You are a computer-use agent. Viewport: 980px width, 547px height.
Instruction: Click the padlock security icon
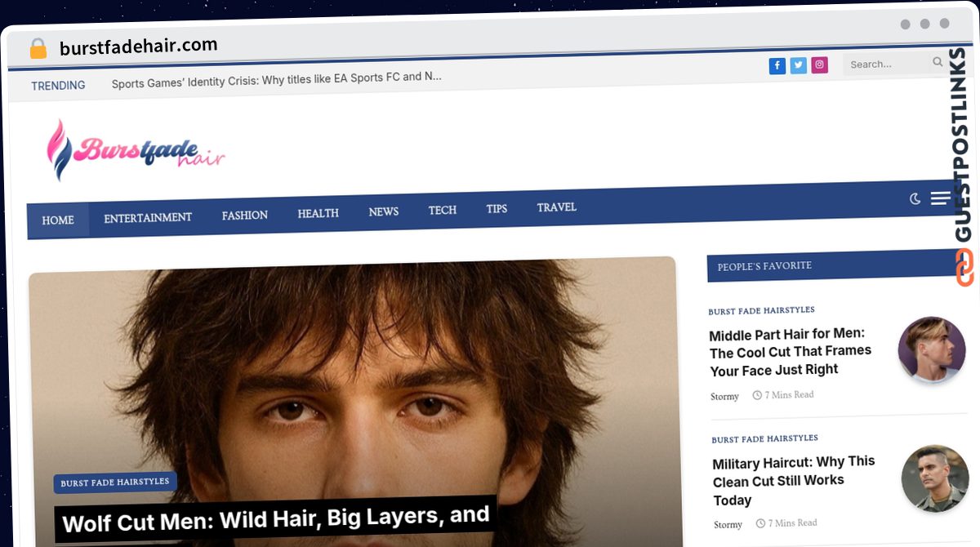38,49
